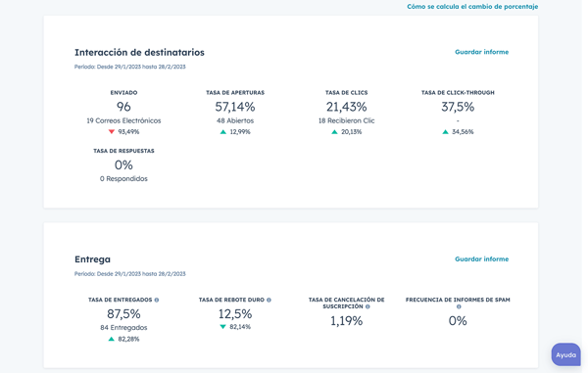The image size is (588, 373).
Task: Click info icon for Tasa de cancelación de suscripción
Action: coord(367,306)
